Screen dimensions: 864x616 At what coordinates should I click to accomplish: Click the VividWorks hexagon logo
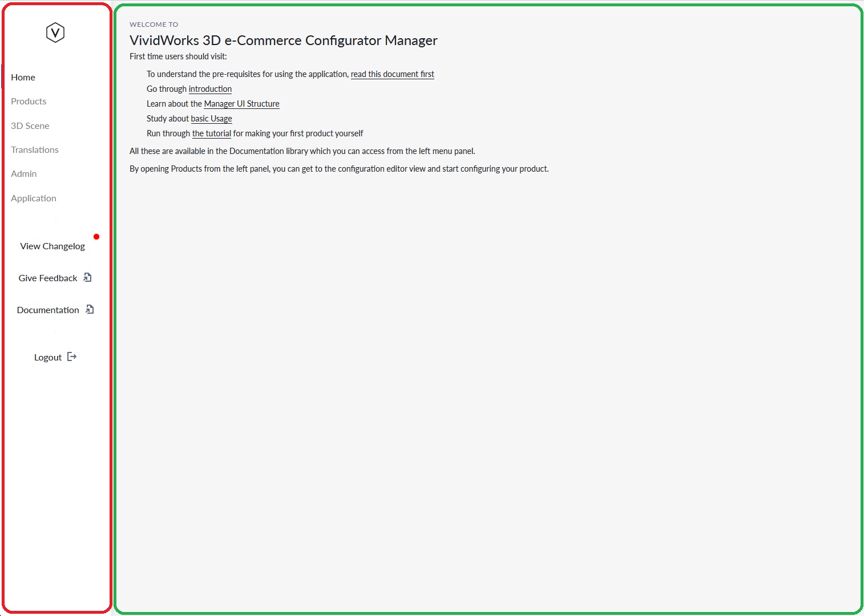tap(55, 33)
